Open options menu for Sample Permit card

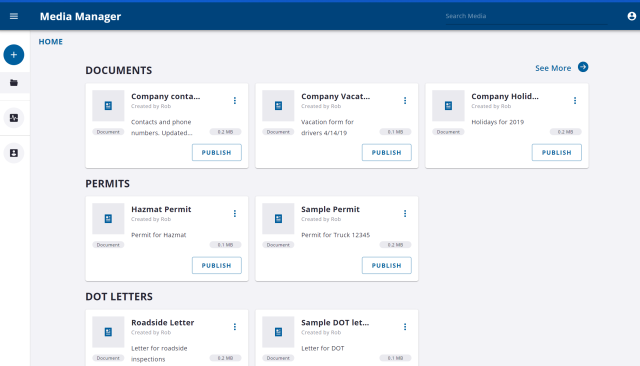[x=405, y=214]
